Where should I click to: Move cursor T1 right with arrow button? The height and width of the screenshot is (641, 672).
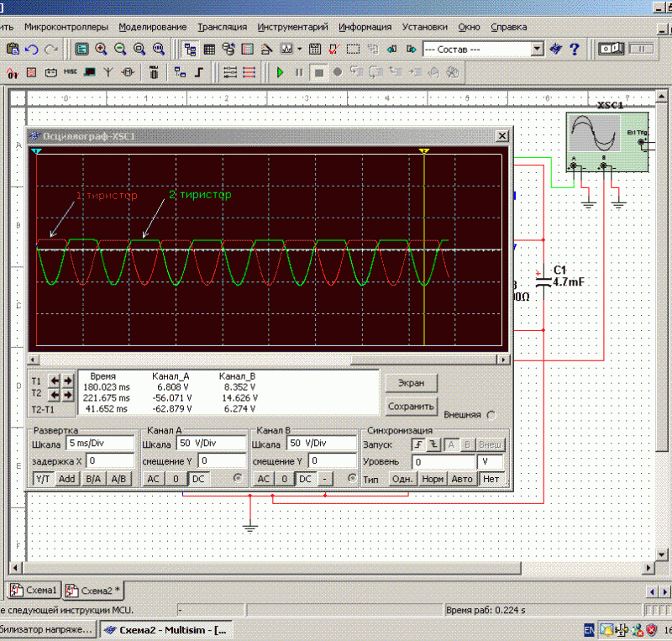tap(66, 381)
